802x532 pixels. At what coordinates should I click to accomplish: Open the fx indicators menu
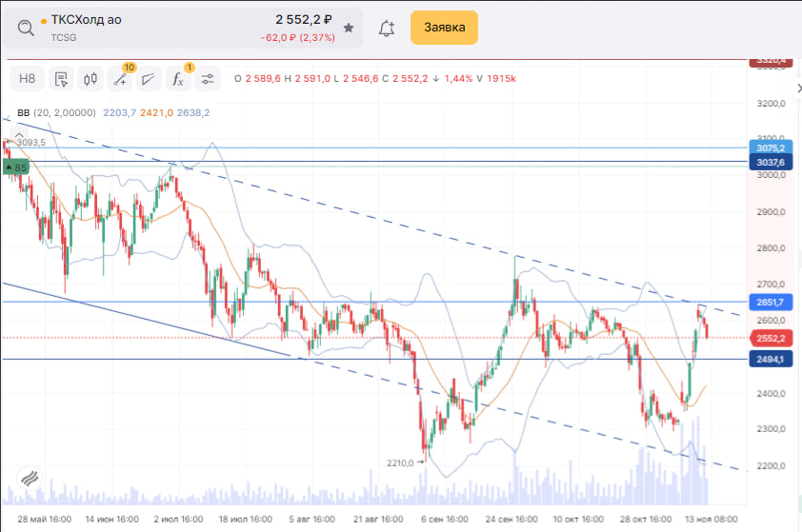pyautogui.click(x=177, y=79)
